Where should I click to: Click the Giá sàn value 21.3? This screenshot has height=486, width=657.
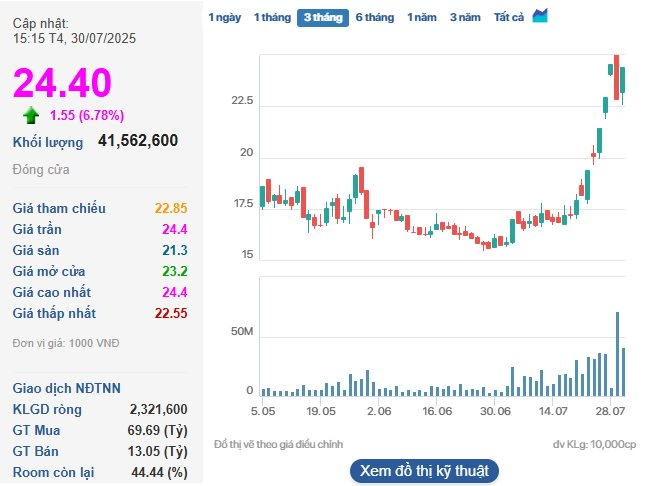175,250
